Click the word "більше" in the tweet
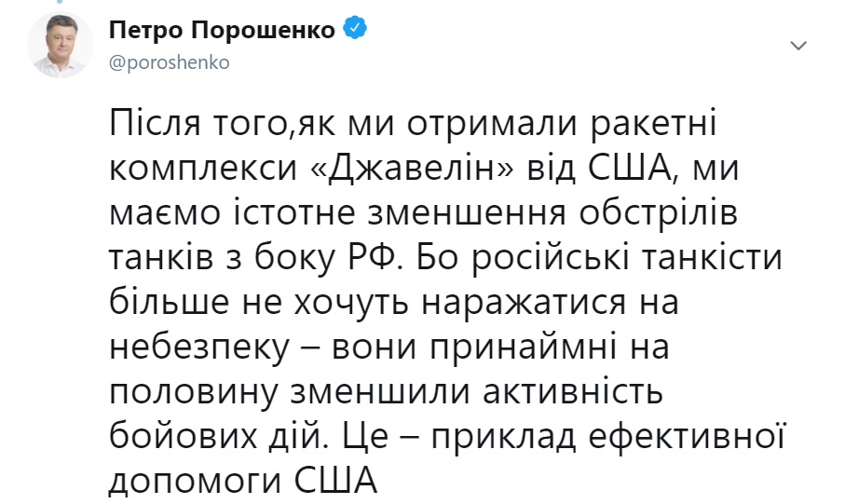The height and width of the screenshot is (504, 845). coord(169,302)
